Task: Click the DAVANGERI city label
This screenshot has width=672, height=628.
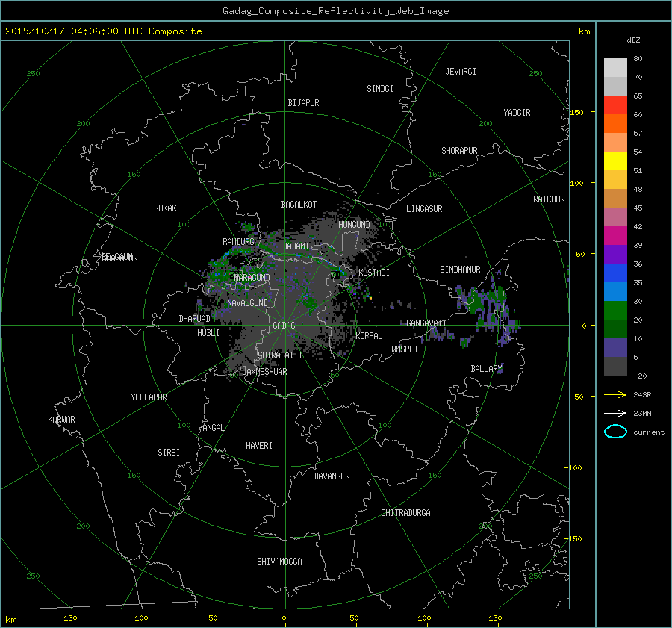Action: 334,476
